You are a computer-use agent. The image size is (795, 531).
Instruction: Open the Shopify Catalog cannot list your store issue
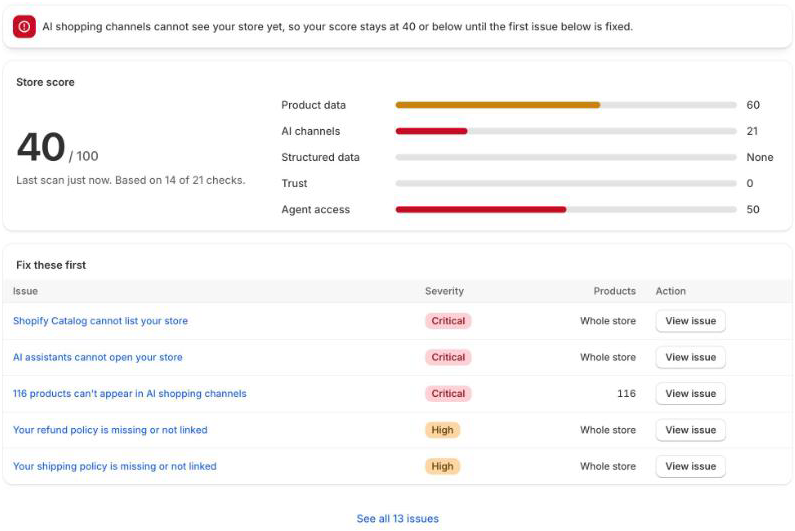point(100,321)
